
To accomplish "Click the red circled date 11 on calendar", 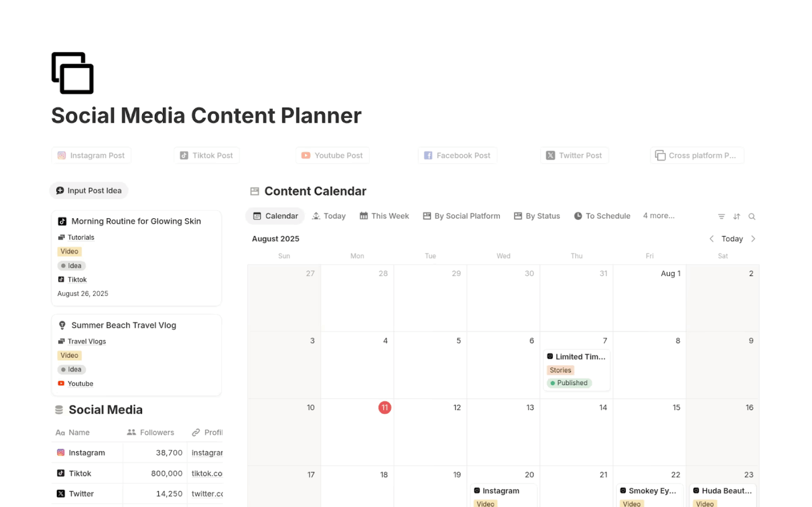I will click(385, 407).
